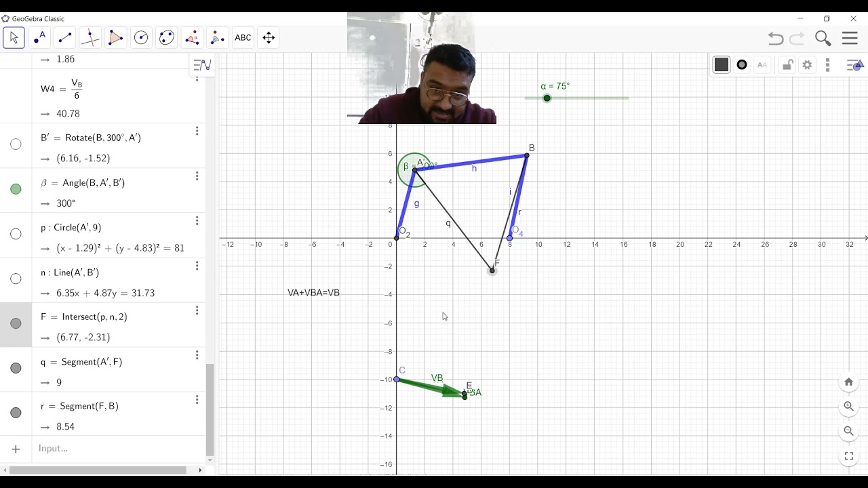Select the Perpendicular Line tool
Image resolution: width=868 pixels, height=488 pixels.
[90, 38]
